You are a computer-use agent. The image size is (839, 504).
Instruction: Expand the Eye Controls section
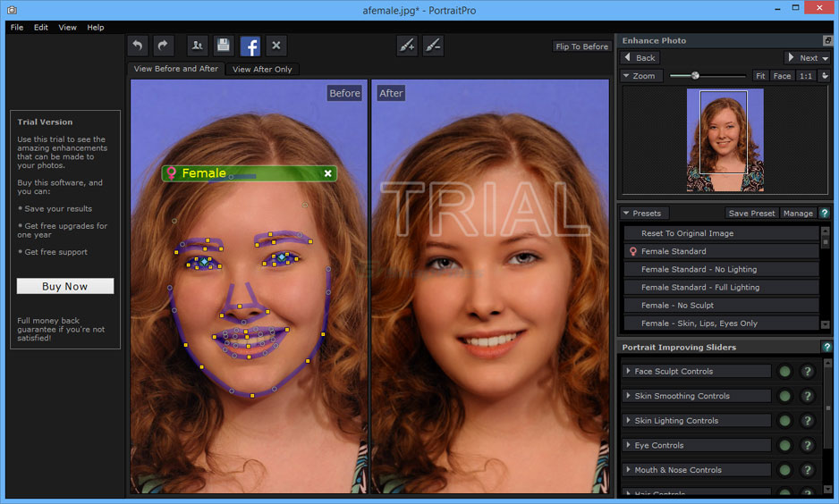[x=628, y=444]
